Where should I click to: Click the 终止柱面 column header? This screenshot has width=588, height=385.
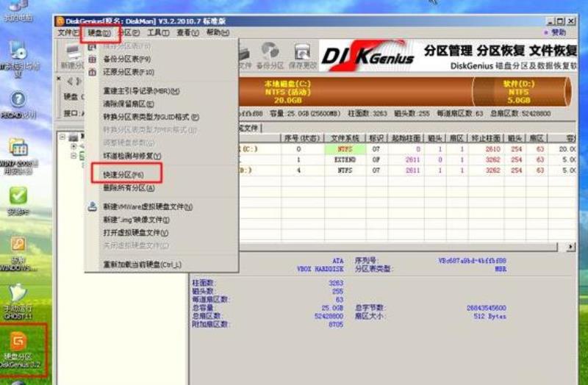click(x=486, y=138)
